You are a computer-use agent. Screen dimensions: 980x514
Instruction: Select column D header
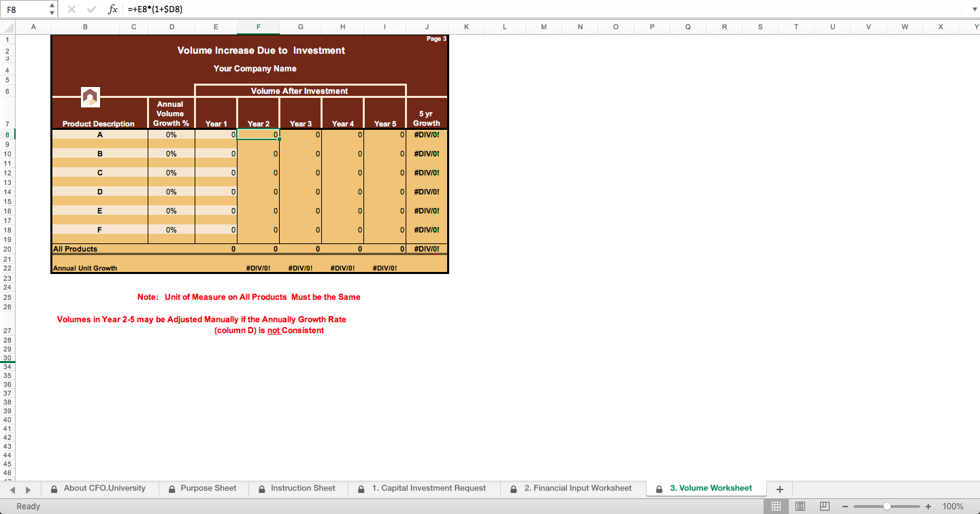(x=171, y=27)
